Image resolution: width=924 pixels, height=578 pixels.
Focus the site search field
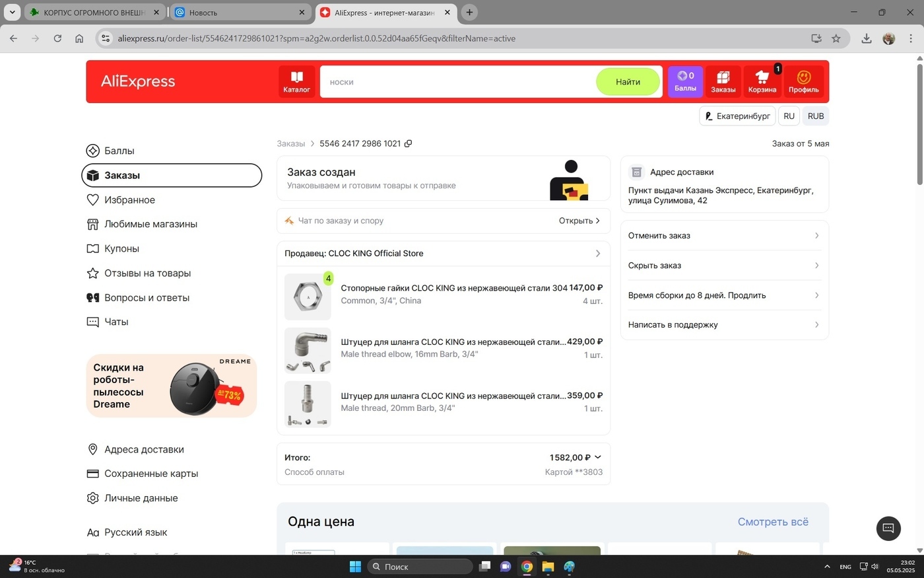coord(458,82)
